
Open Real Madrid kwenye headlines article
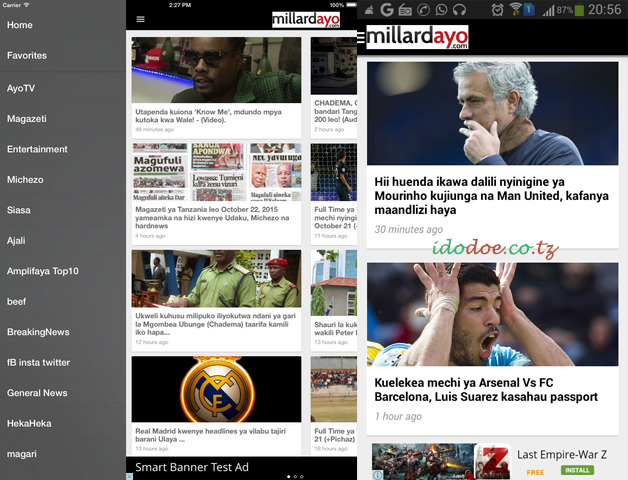point(210,435)
